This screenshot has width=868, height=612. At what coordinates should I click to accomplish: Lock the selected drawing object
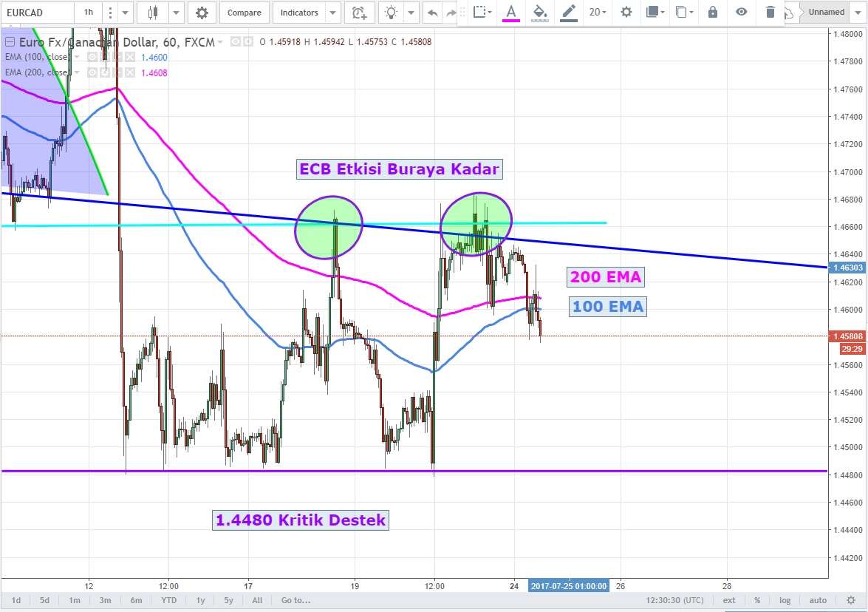712,12
